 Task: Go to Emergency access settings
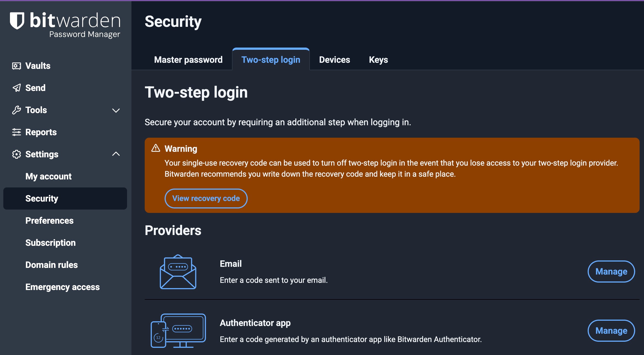tap(62, 287)
